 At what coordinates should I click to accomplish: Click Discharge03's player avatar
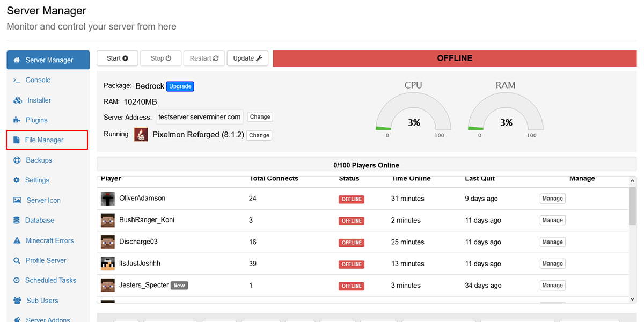[108, 242]
